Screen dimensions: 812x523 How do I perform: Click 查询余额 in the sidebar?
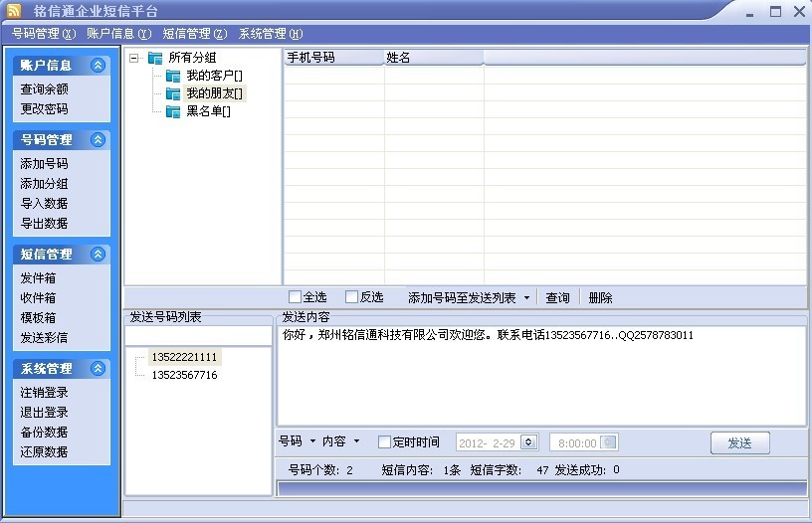click(44, 88)
